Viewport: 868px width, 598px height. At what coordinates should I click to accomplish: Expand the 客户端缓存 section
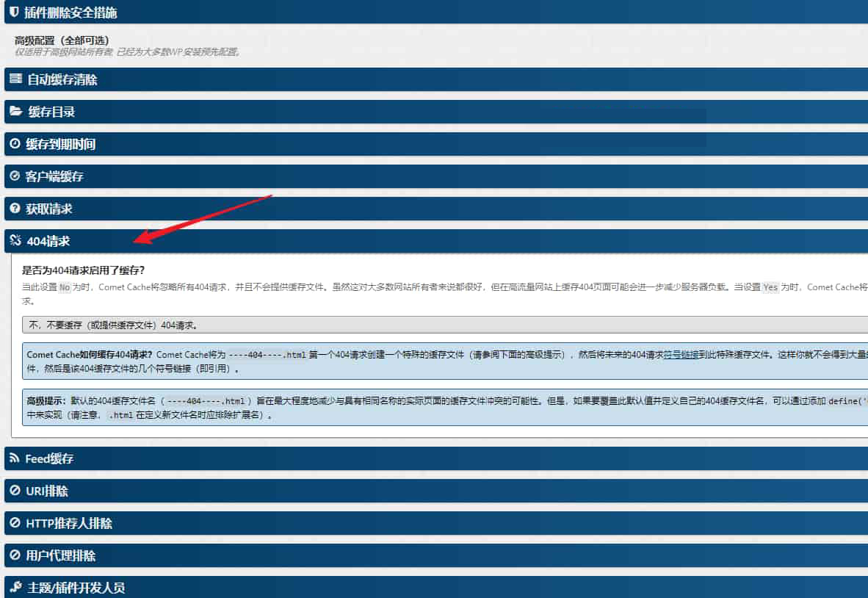click(436, 176)
